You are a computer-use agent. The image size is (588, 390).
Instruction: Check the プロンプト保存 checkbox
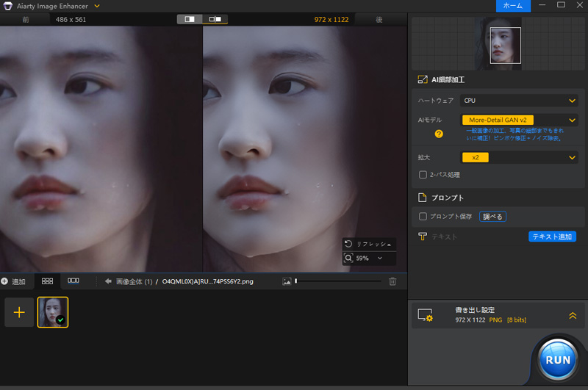[423, 217]
